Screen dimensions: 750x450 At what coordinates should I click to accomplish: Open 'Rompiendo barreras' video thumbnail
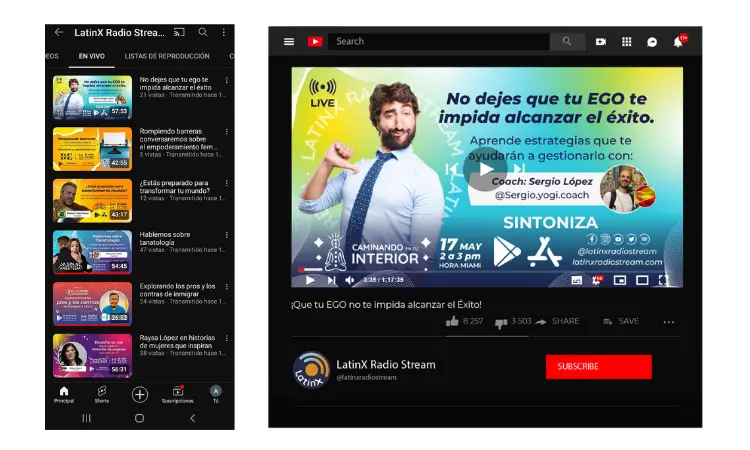tap(92, 149)
